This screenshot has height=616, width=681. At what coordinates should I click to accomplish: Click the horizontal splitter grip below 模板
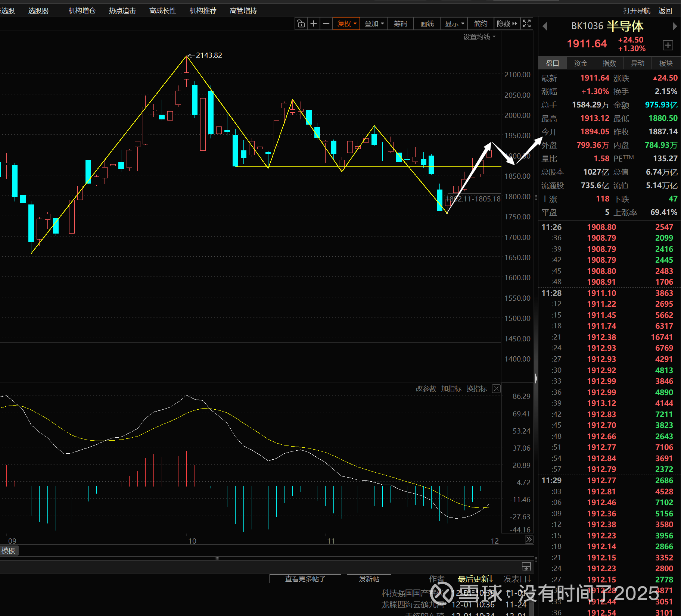click(217, 559)
